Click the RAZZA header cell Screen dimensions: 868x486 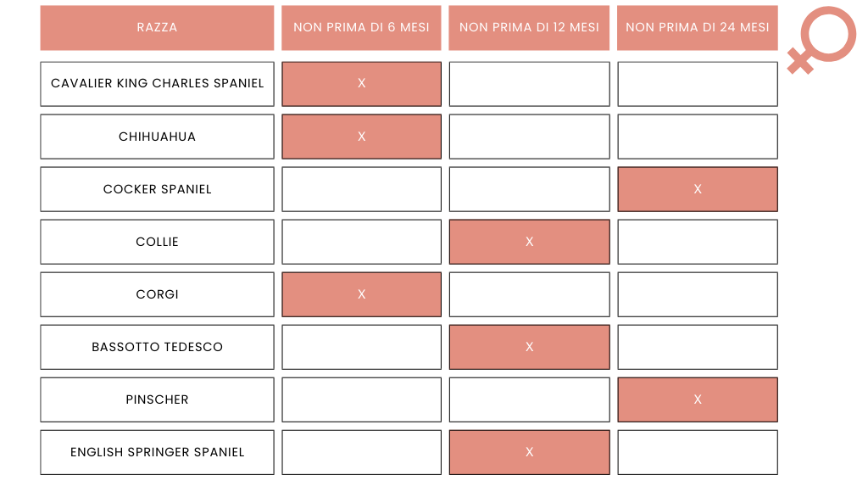(157, 27)
